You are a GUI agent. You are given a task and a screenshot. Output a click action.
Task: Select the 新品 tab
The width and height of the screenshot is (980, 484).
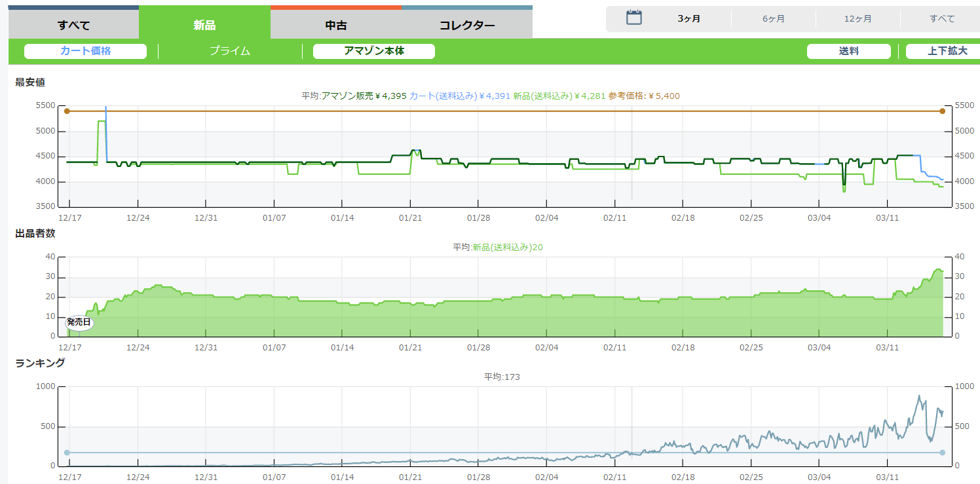click(204, 26)
